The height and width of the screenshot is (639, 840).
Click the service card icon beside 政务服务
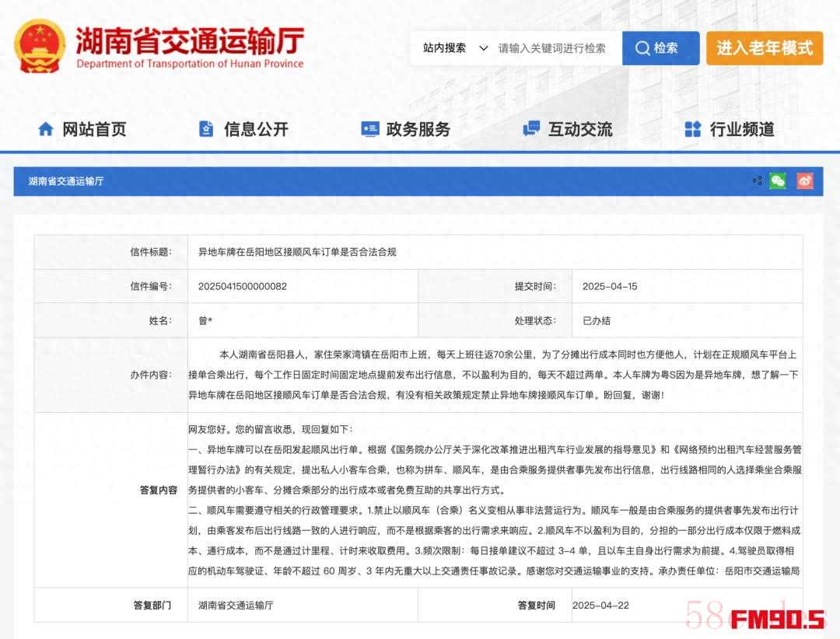point(369,129)
